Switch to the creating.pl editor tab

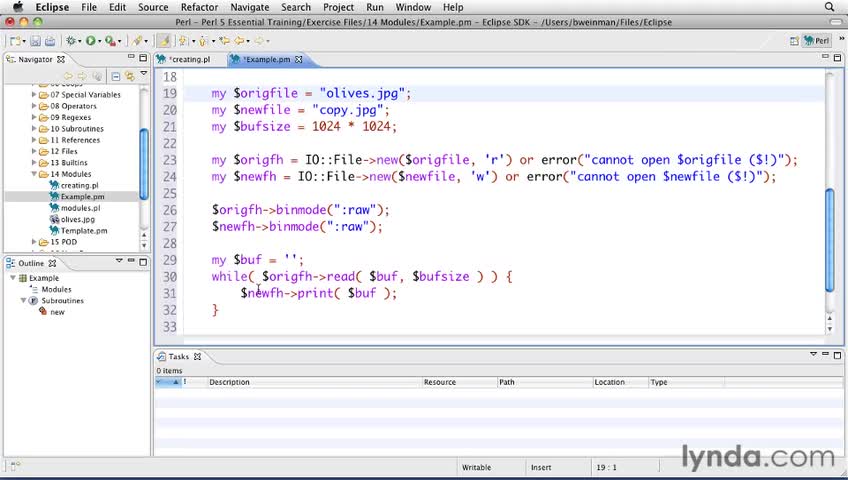(x=190, y=60)
